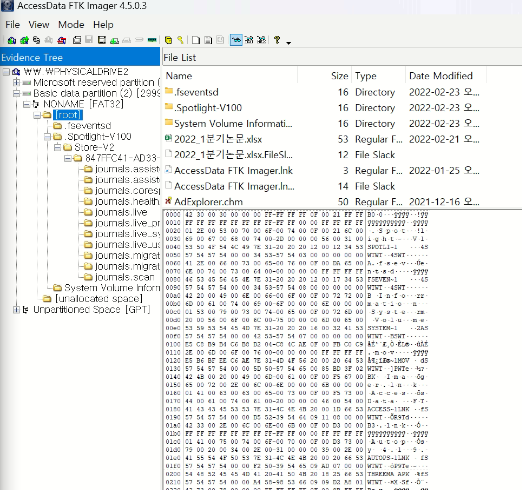Viewport: 522px width, 490px height.
Task: Click the AccessData FTK Imager title icon
Action: click(7, 6)
